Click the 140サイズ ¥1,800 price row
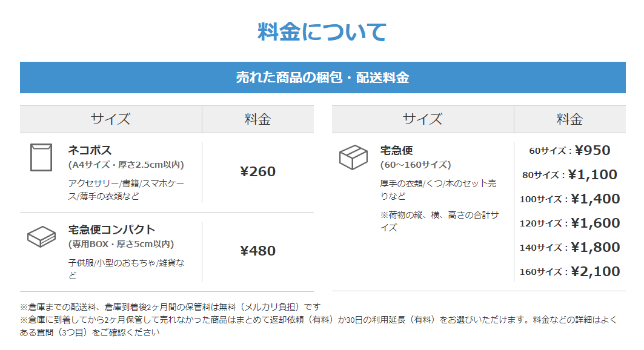644x350 pixels. (x=569, y=248)
